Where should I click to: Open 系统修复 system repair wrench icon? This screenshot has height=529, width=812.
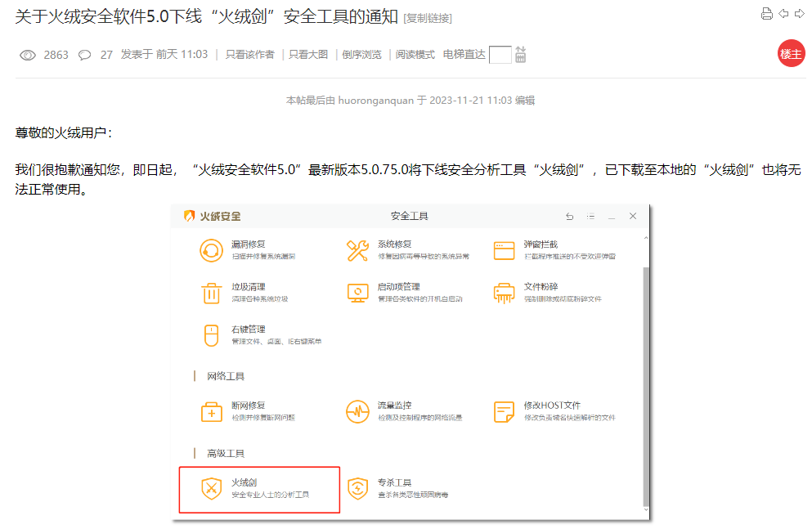coord(357,250)
